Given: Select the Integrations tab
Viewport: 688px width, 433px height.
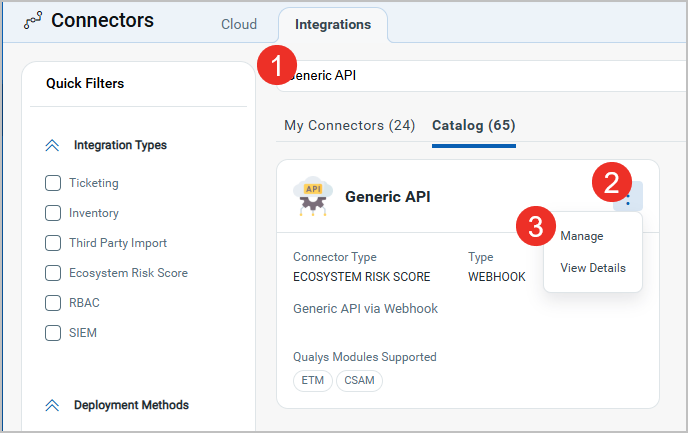Looking at the screenshot, I should 333,24.
